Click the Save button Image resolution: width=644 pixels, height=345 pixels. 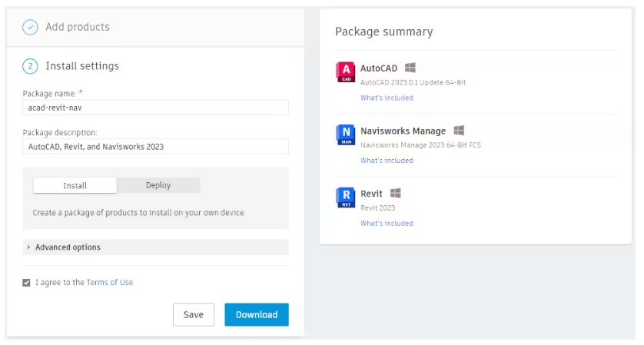(194, 314)
